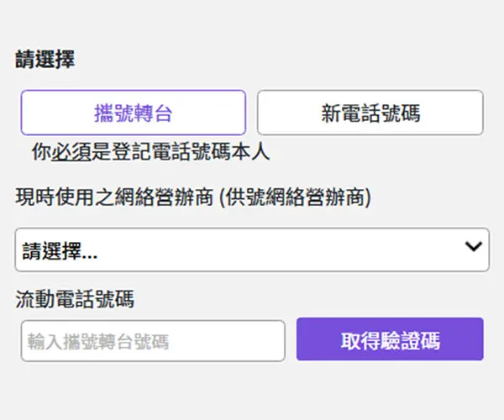Switch to number porting (攜號轉台) mode
This screenshot has height=420, width=504.
134,113
